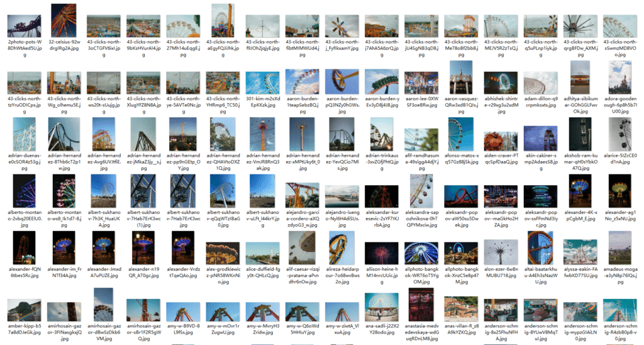Select the adrian-trinkaus thumbnail
The image size is (644, 345).
pyautogui.click(x=382, y=135)
